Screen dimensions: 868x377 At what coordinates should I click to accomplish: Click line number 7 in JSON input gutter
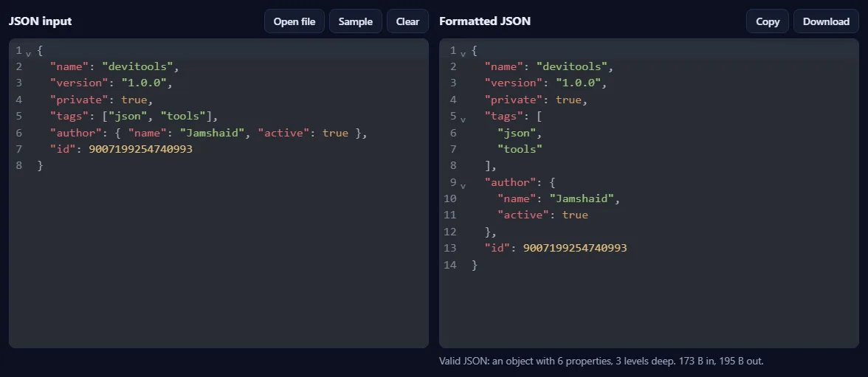coord(19,149)
